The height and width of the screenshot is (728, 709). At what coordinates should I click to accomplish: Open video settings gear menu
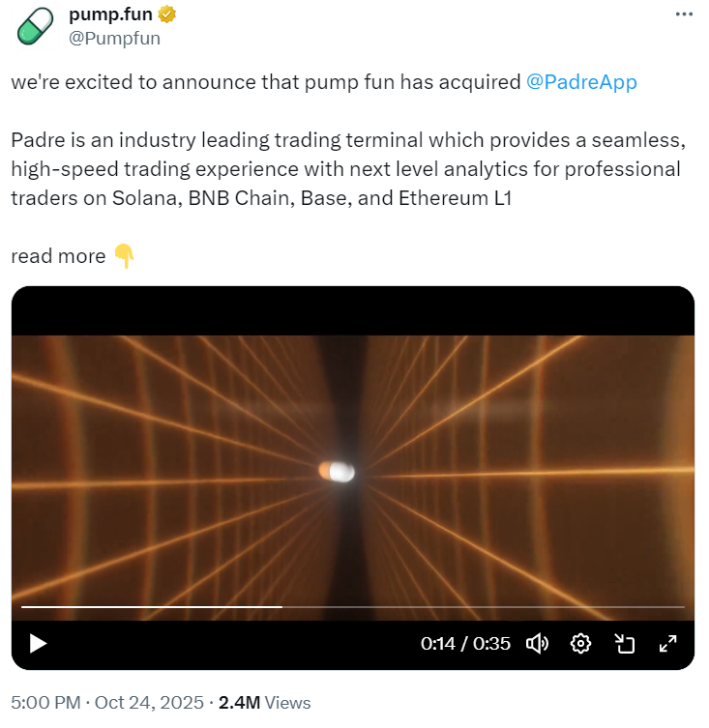pyautogui.click(x=580, y=643)
